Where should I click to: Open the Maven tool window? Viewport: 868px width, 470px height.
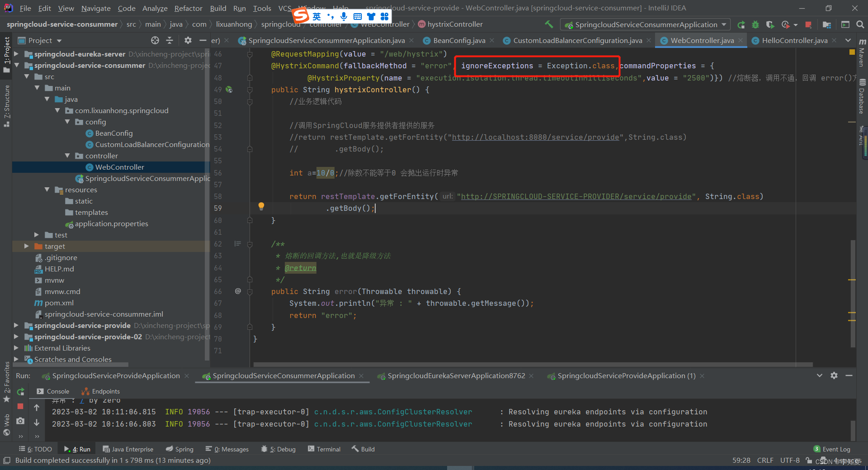pos(862,53)
